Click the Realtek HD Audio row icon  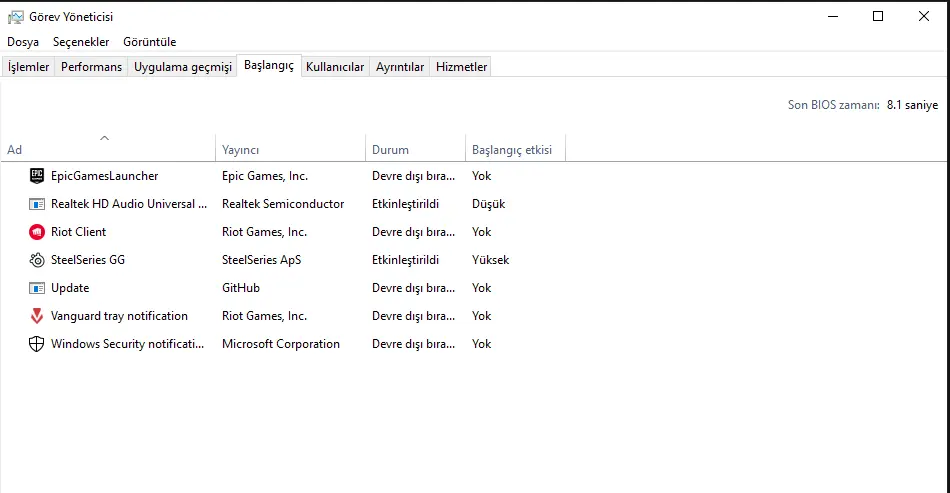tap(37, 204)
